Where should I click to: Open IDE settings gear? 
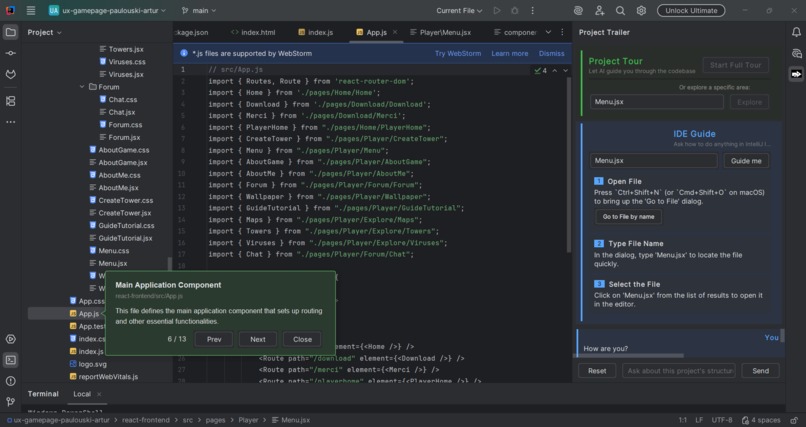(x=641, y=10)
